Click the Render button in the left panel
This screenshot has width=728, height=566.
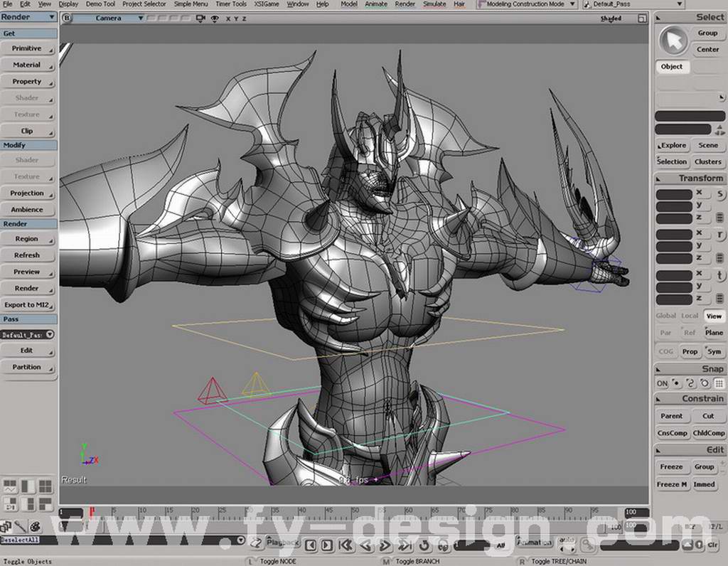[x=28, y=288]
